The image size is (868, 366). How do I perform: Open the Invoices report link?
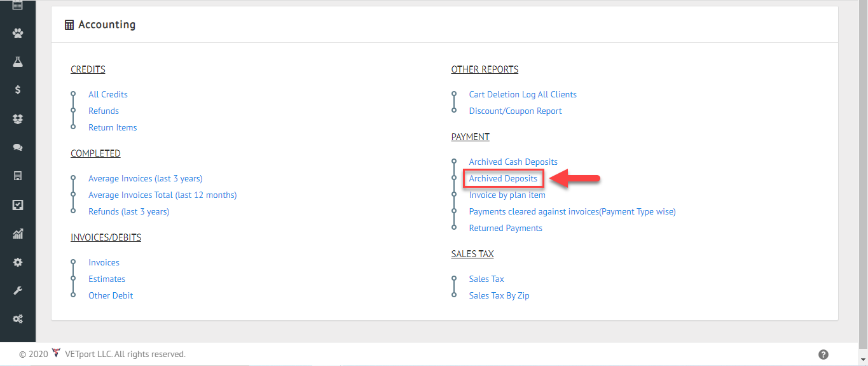(104, 262)
